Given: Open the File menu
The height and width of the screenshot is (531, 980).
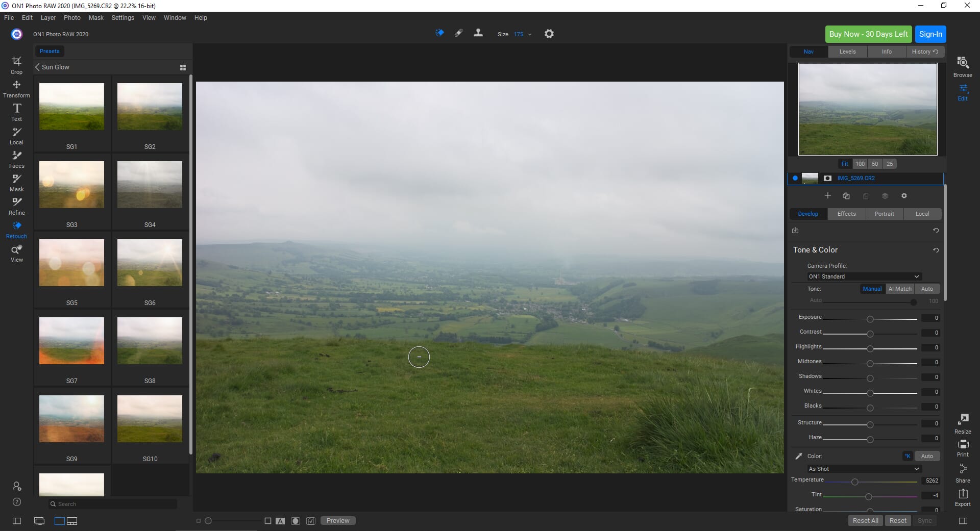Looking at the screenshot, I should click(x=9, y=17).
